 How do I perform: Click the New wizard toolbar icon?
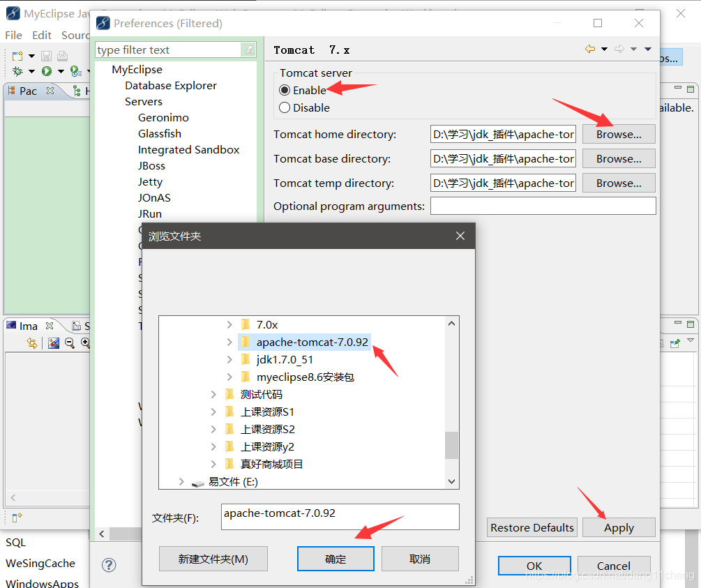(x=17, y=56)
